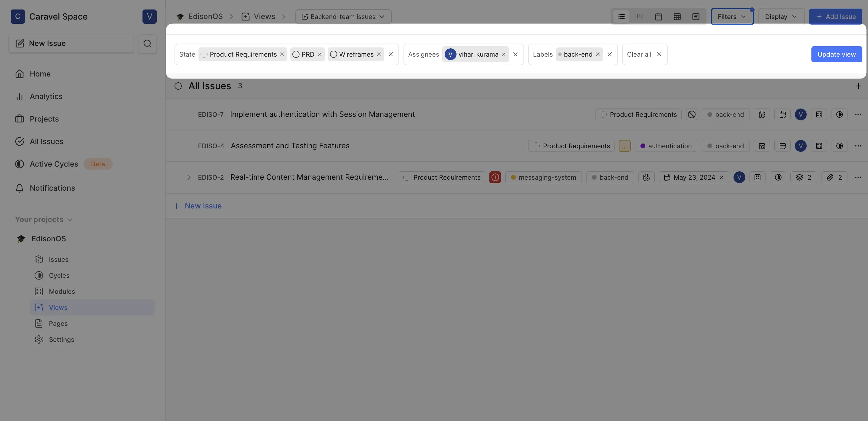Open the search panel in the sidebar
This screenshot has height=421, width=868.
click(x=147, y=43)
